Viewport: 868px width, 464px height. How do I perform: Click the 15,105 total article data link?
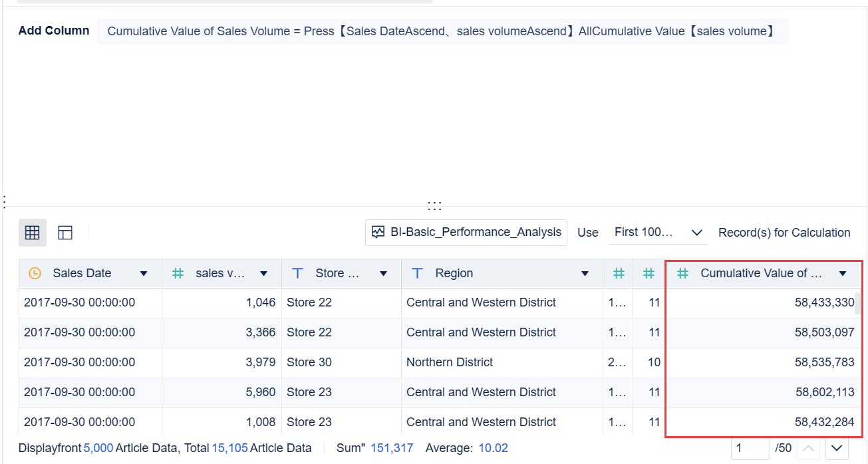[228, 448]
